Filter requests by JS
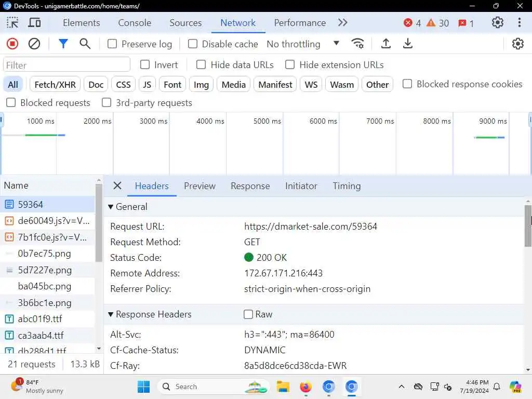The width and height of the screenshot is (532, 399). click(147, 85)
